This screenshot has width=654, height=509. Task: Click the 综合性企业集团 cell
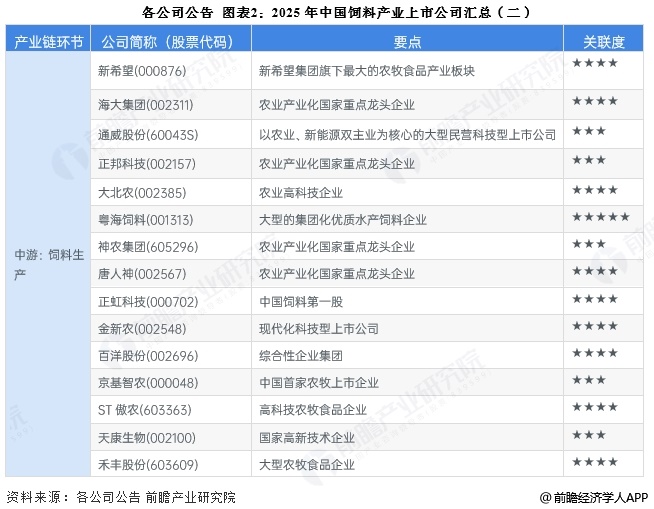coord(407,355)
